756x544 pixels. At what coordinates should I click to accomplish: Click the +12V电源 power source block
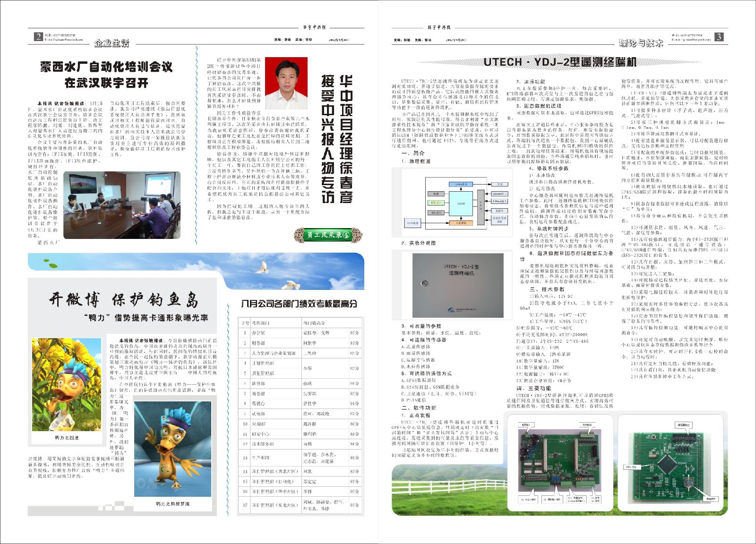point(413,223)
